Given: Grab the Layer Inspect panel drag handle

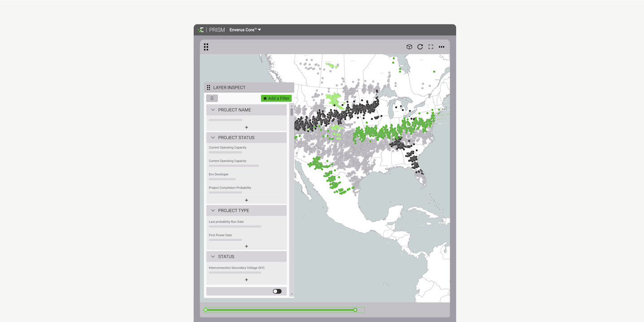Looking at the screenshot, I should [x=209, y=88].
